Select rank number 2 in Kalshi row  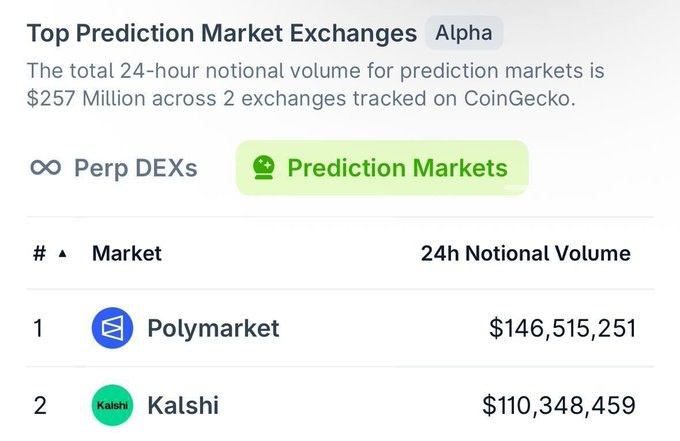40,405
